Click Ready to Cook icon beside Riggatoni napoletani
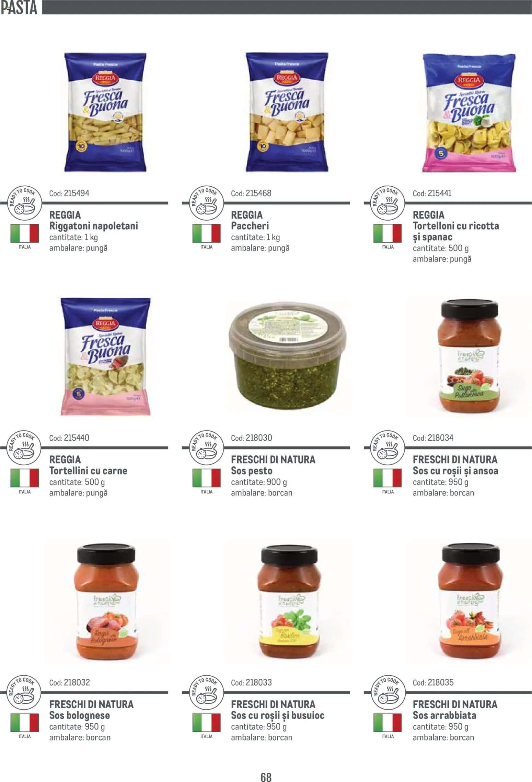 24,203
